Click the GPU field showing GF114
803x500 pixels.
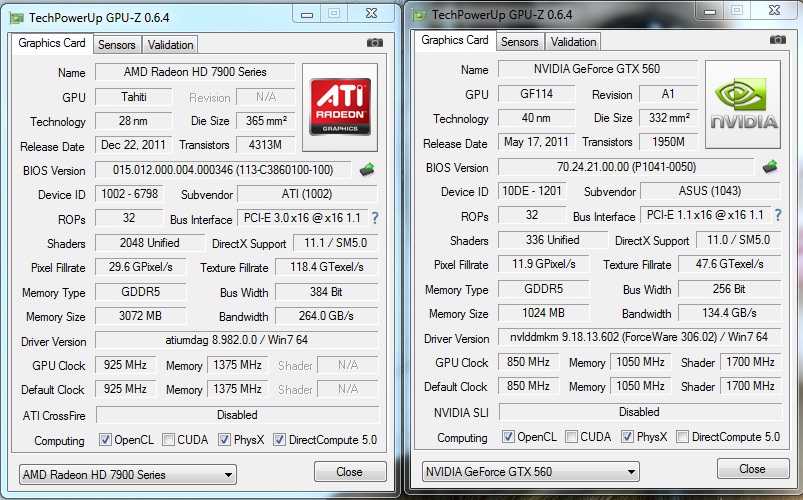(x=537, y=94)
